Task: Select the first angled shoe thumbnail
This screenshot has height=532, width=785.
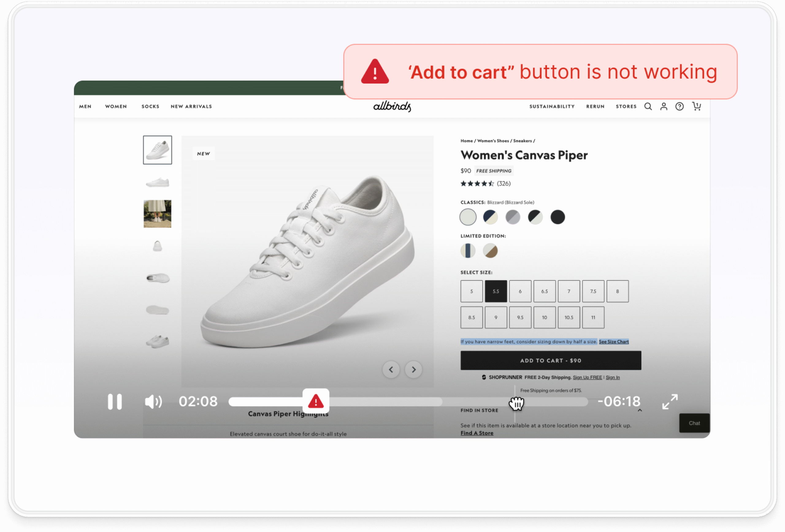Action: coord(157,150)
